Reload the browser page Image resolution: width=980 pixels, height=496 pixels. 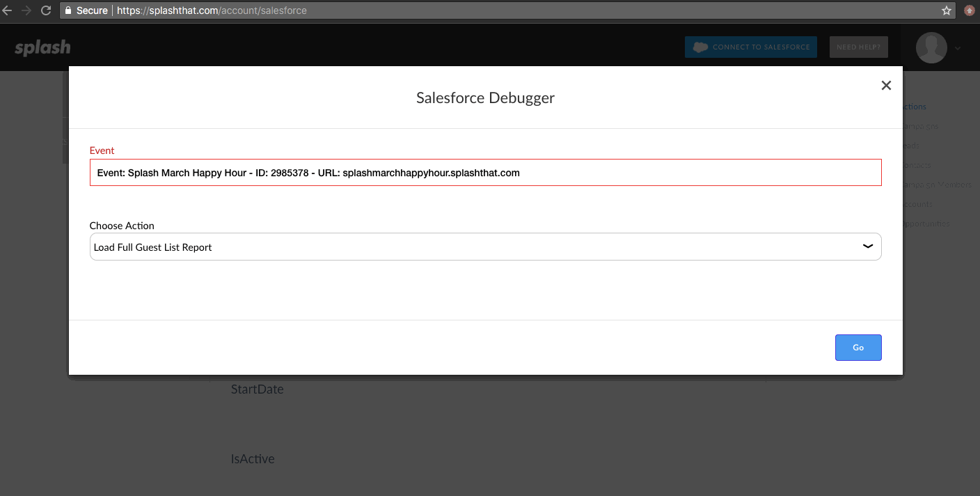click(x=46, y=10)
